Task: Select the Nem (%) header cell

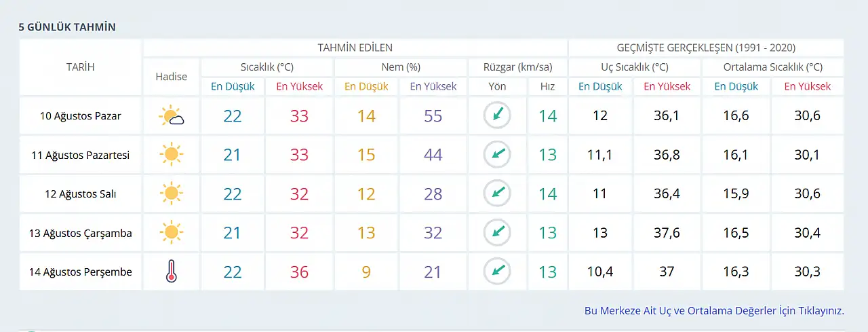Action: pos(401,67)
